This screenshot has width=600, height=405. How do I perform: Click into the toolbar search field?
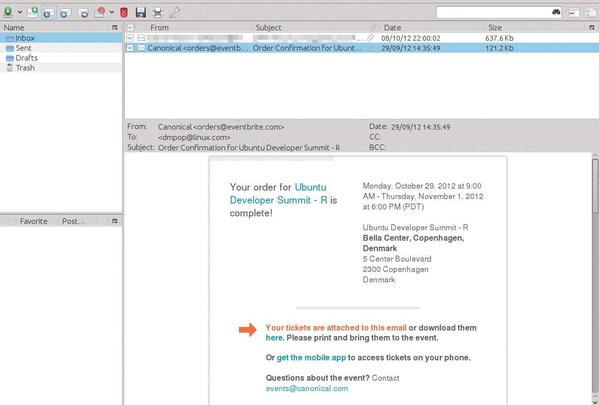pos(494,12)
